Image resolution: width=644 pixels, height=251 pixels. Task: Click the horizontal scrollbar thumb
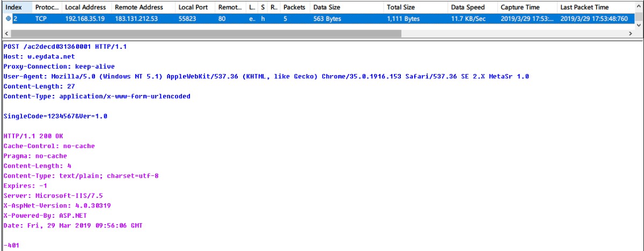tap(206, 33)
